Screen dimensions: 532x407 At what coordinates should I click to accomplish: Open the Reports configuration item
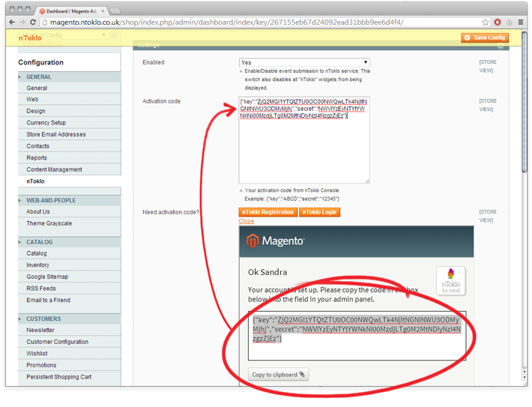point(37,158)
